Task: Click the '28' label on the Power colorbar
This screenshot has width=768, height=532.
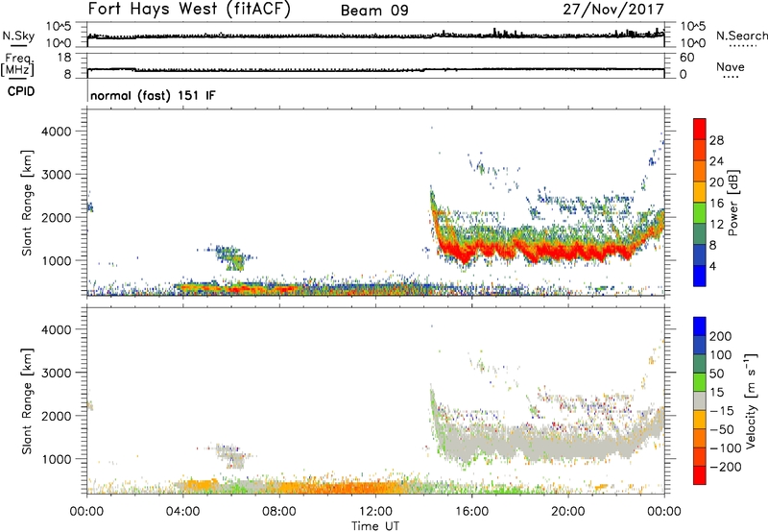Action: [716, 140]
